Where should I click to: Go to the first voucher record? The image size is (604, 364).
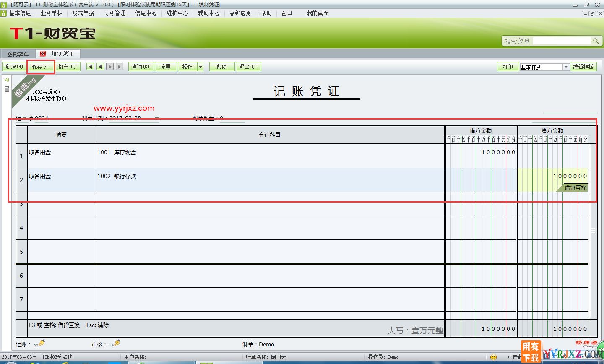point(90,67)
